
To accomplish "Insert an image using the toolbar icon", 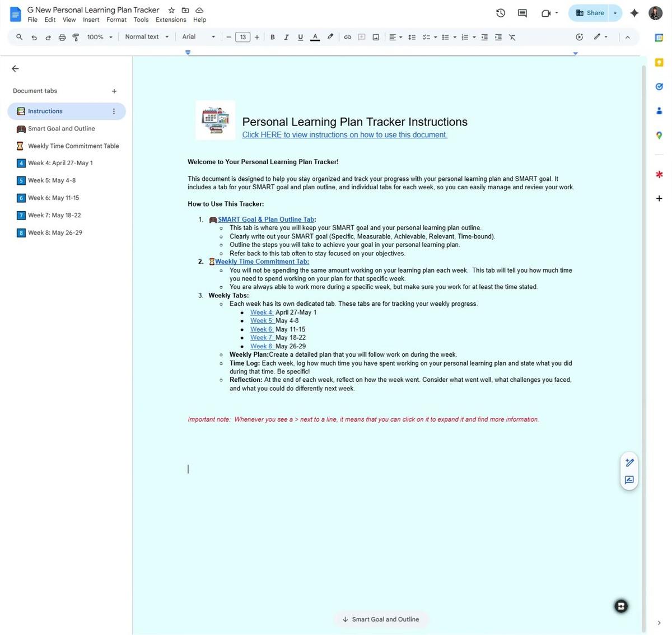I will click(x=376, y=37).
